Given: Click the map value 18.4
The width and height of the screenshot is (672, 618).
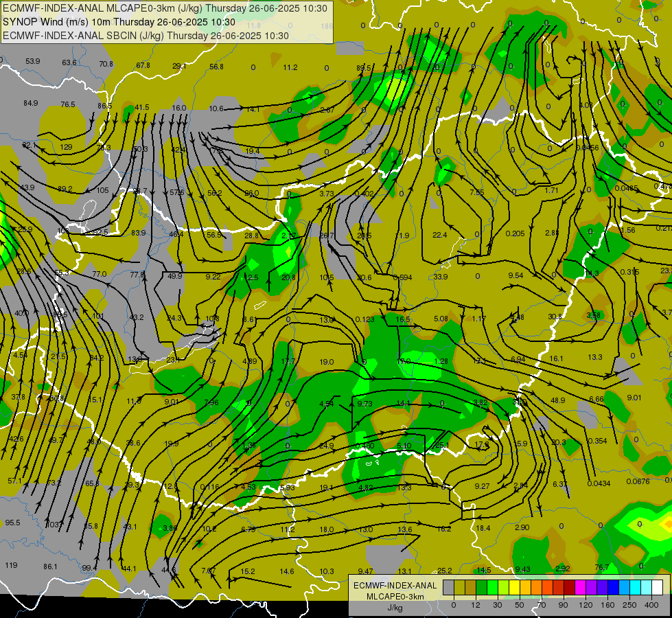Looking at the screenshot, I should coord(483,528).
